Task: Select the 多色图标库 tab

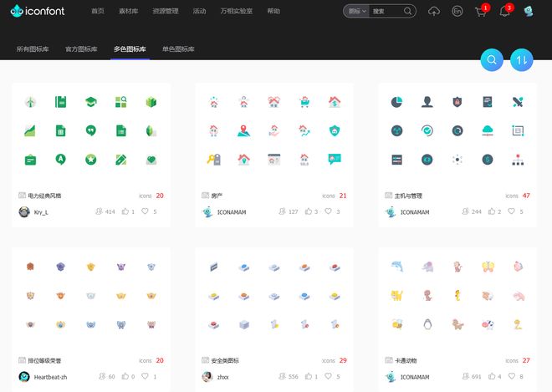Action: [x=130, y=49]
